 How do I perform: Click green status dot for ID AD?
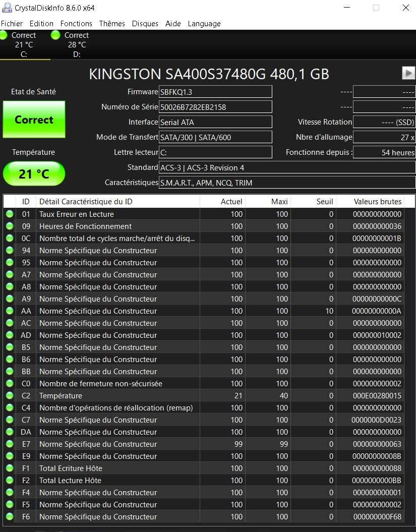tap(10, 335)
